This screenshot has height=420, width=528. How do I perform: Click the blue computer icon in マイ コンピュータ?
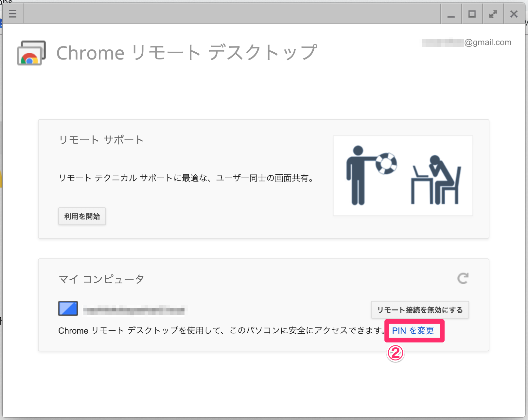(68, 308)
